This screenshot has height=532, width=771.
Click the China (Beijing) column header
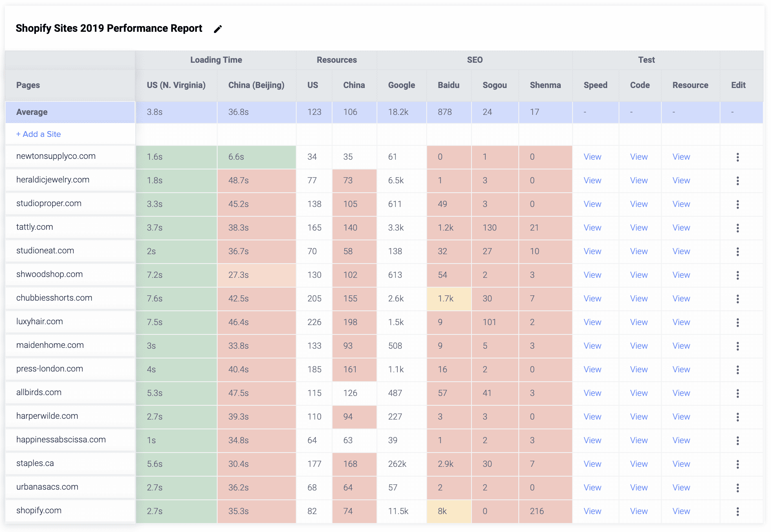tap(256, 85)
